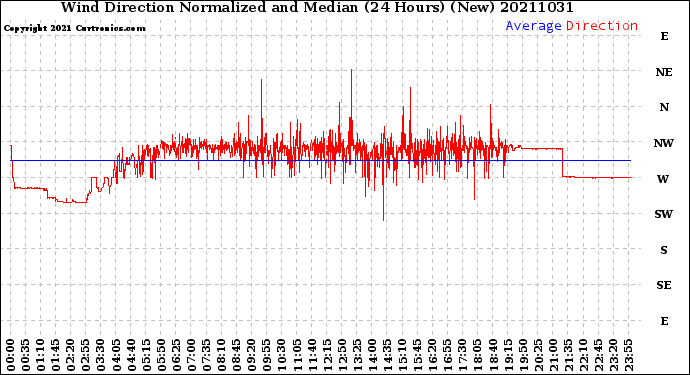The width and height of the screenshot is (690, 375).
Task: Click the 22:45 time label
Action: click(598, 355)
